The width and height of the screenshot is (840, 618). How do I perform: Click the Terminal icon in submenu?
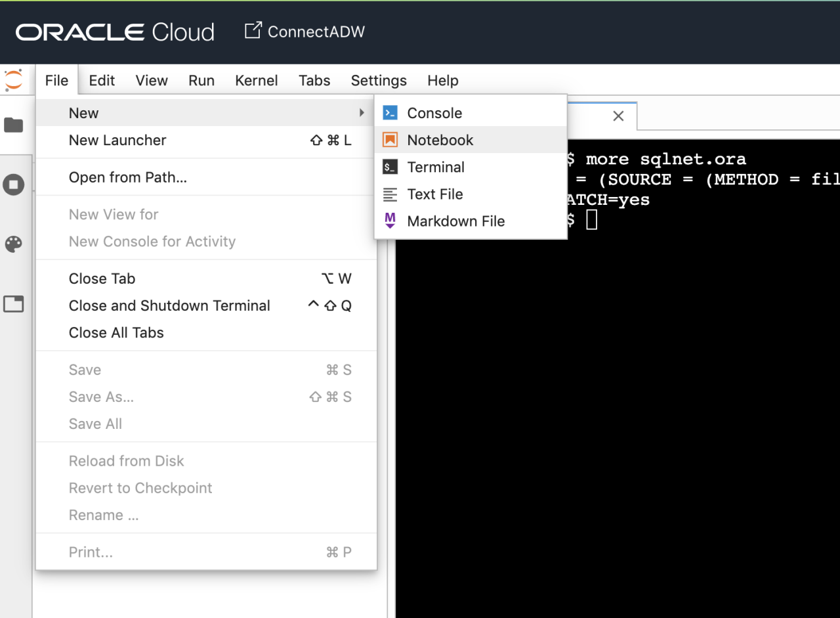click(x=390, y=167)
